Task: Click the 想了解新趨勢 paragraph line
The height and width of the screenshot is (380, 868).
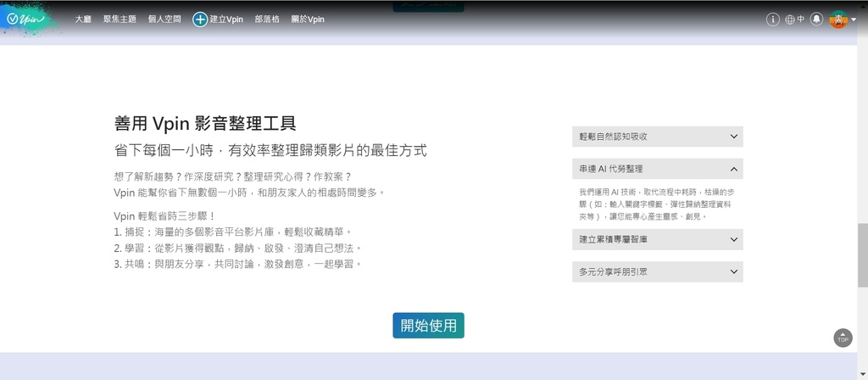Action: tap(232, 176)
